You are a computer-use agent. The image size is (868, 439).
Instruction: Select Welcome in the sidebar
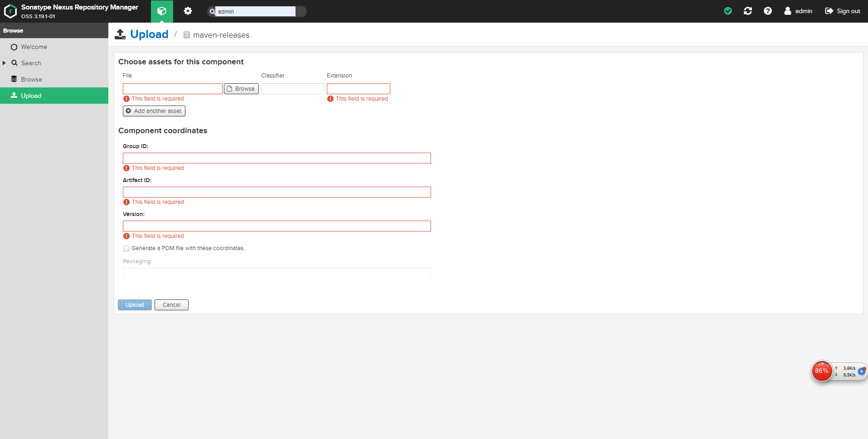coord(54,47)
